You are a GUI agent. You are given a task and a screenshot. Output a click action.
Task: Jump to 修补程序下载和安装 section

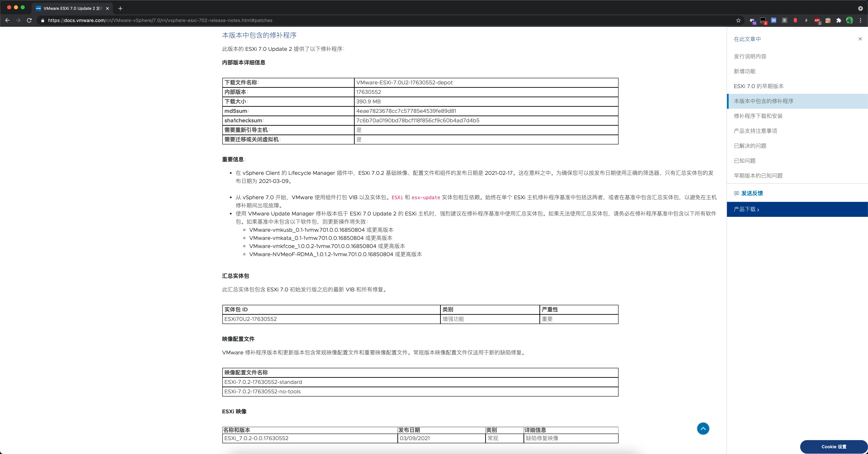(758, 116)
